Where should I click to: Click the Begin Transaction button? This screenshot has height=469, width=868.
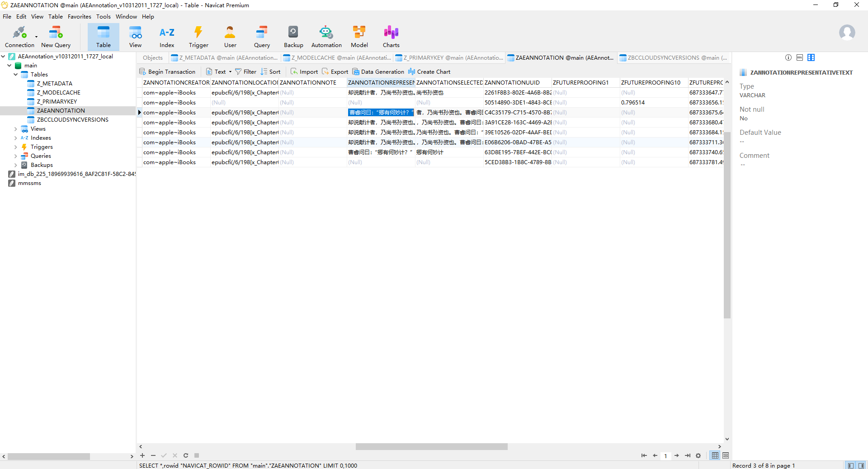tap(167, 72)
